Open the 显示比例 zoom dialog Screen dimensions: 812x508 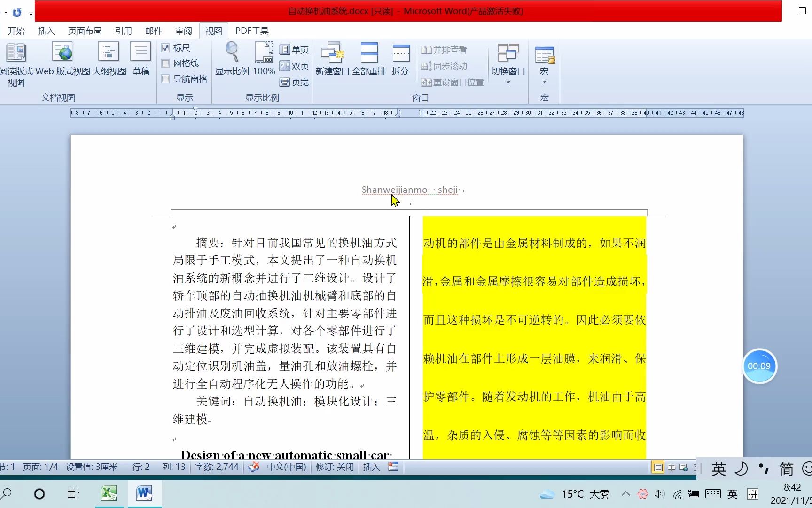click(232, 59)
